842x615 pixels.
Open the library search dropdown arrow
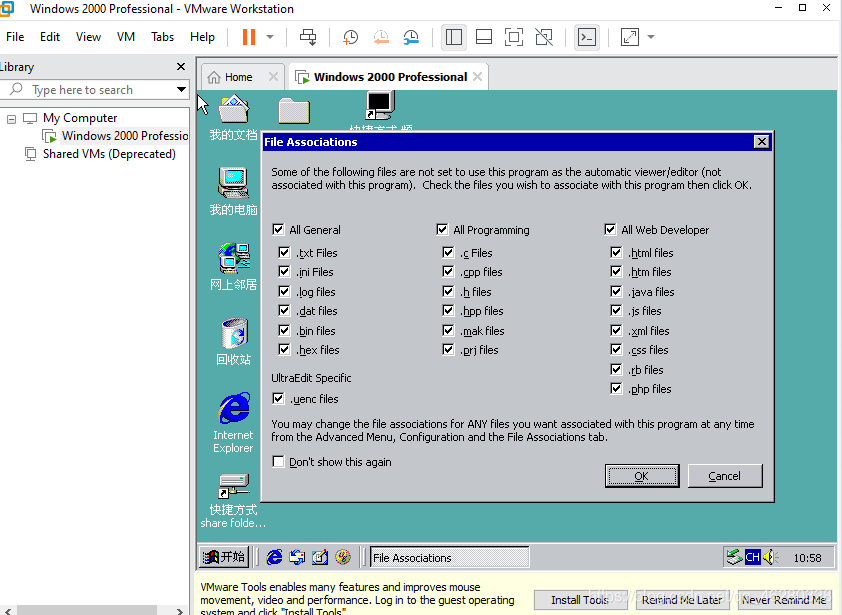(x=182, y=90)
